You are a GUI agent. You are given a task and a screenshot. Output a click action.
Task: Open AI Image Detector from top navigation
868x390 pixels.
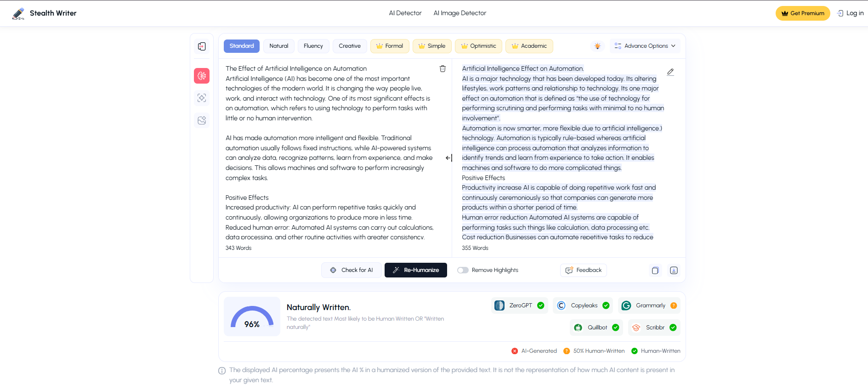coord(460,13)
